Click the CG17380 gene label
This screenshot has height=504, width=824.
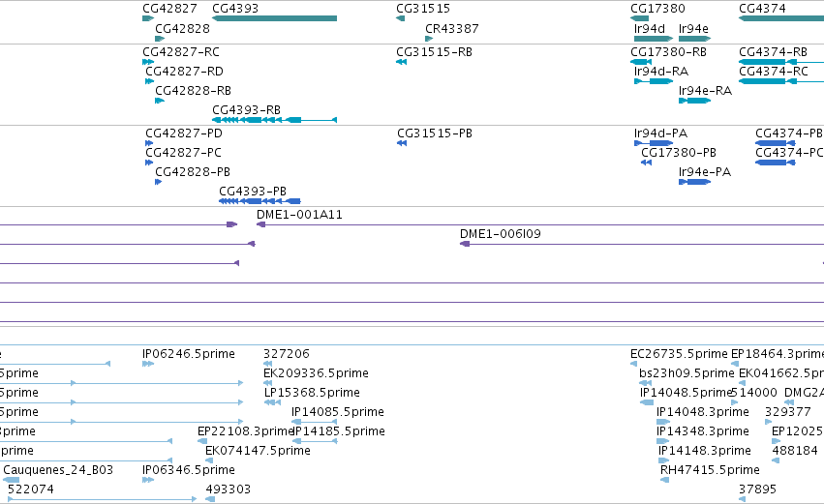(657, 9)
